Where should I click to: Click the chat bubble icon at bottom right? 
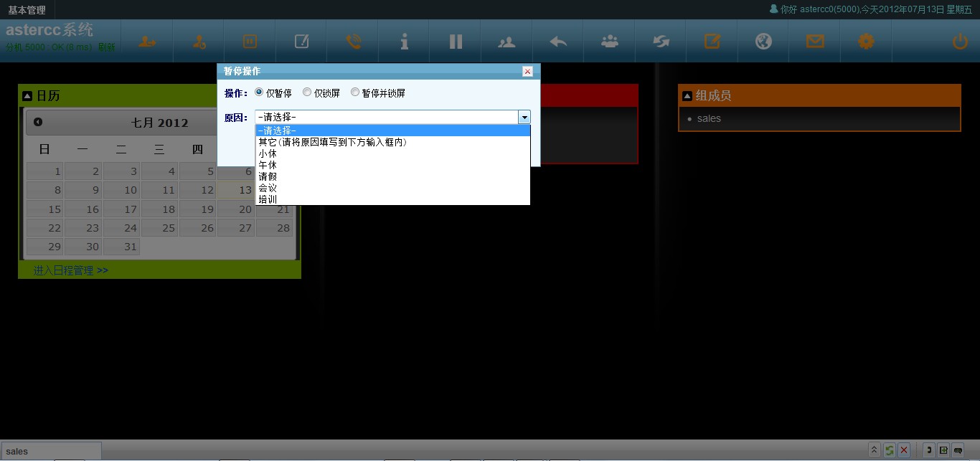pyautogui.click(x=958, y=450)
